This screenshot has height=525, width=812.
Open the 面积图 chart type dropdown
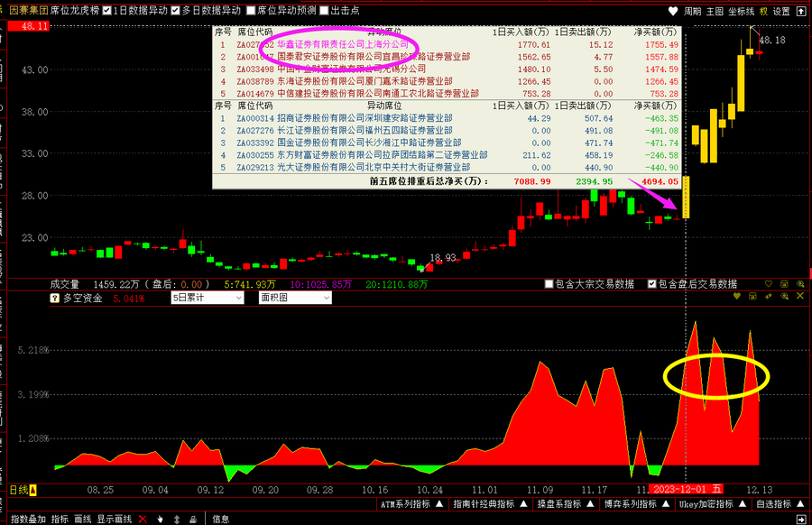[295, 298]
